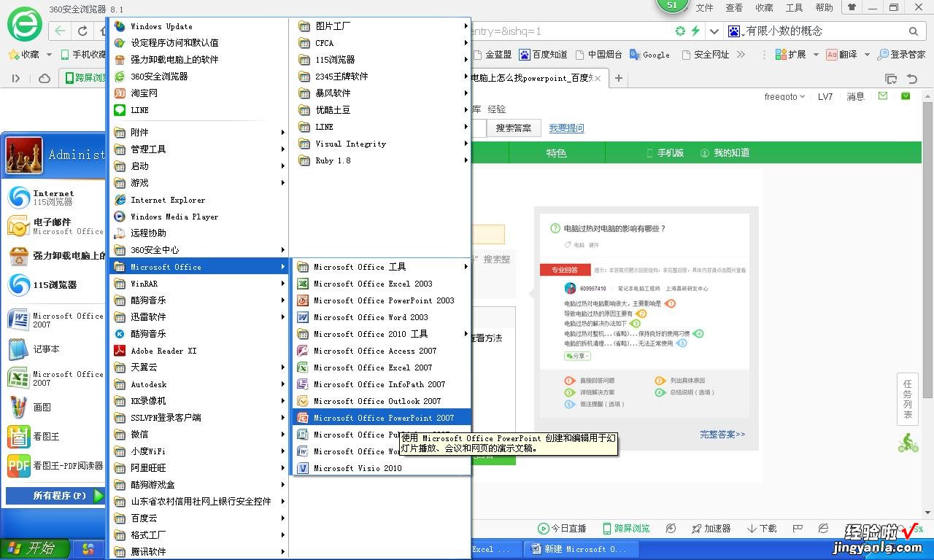The image size is (934, 560).
Task: Open Microsoft Office PowerPoint 2007 entry
Action: [x=382, y=418]
